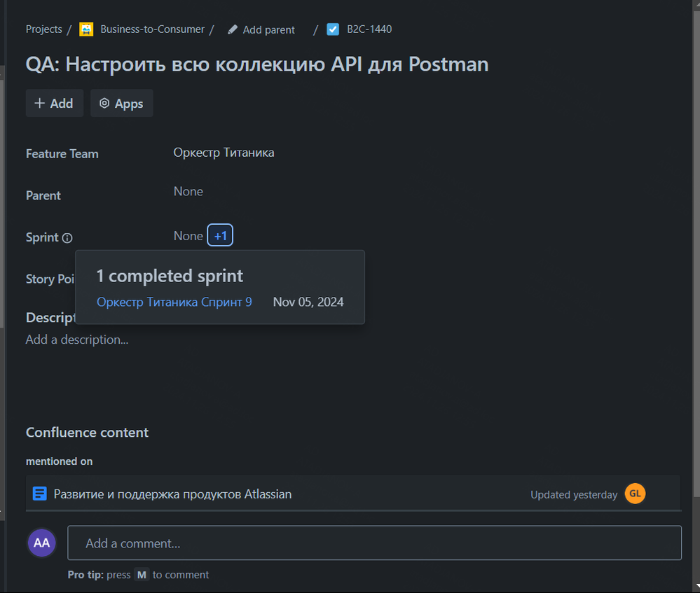Image resolution: width=700 pixels, height=593 pixels.
Task: Click Add a description placeholder
Action: [x=77, y=340]
